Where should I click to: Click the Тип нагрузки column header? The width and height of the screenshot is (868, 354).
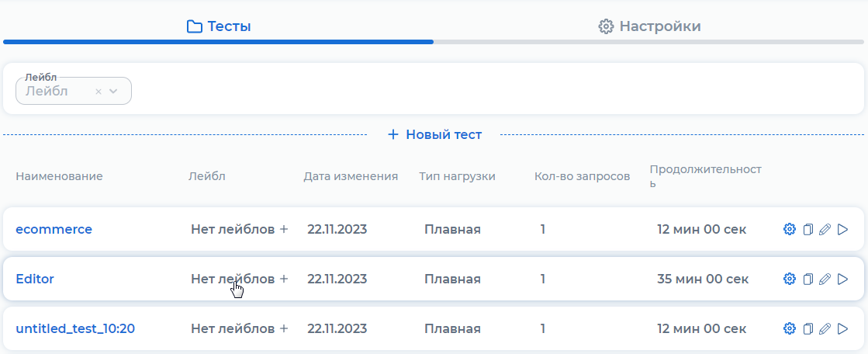(457, 177)
